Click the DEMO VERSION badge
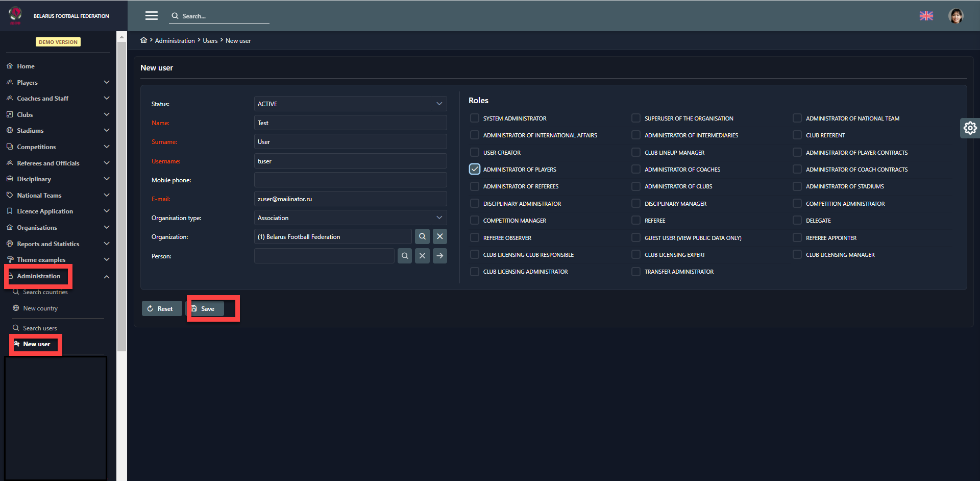The image size is (980, 481). pos(58,42)
